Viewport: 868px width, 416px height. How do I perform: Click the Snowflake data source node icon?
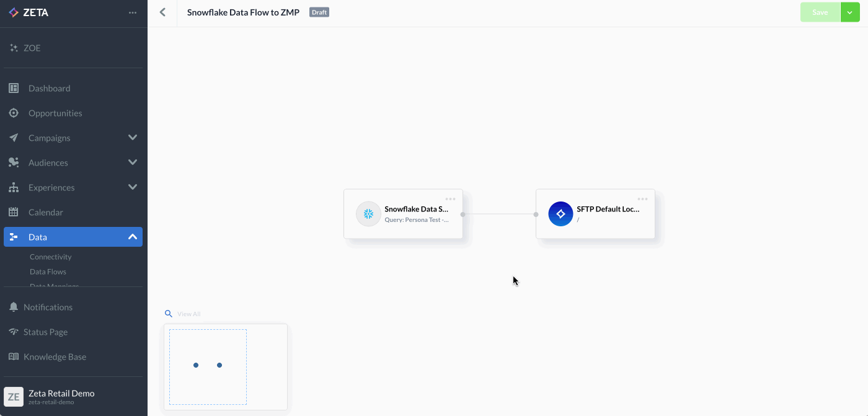(368, 214)
